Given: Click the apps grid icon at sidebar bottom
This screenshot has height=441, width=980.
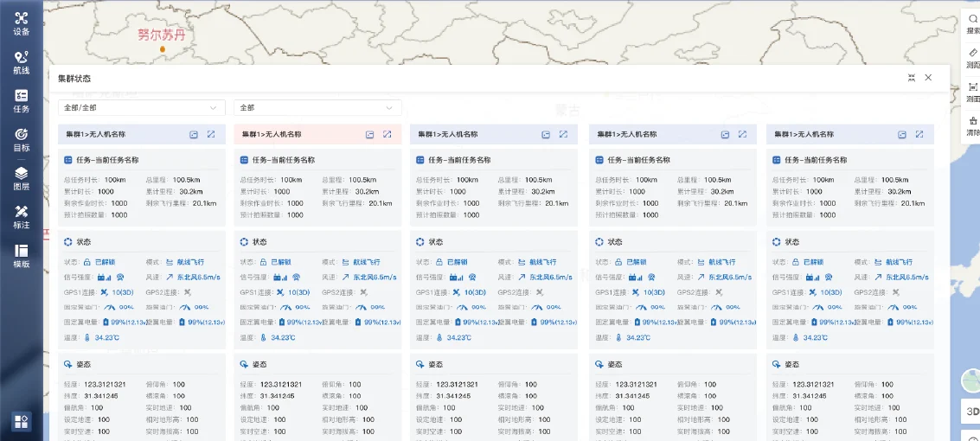Looking at the screenshot, I should tap(21, 421).
